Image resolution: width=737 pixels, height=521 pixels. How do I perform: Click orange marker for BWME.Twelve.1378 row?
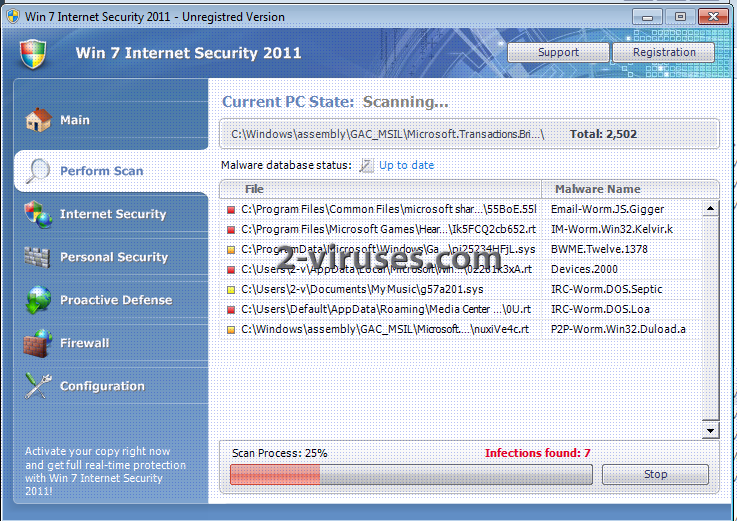coord(231,250)
